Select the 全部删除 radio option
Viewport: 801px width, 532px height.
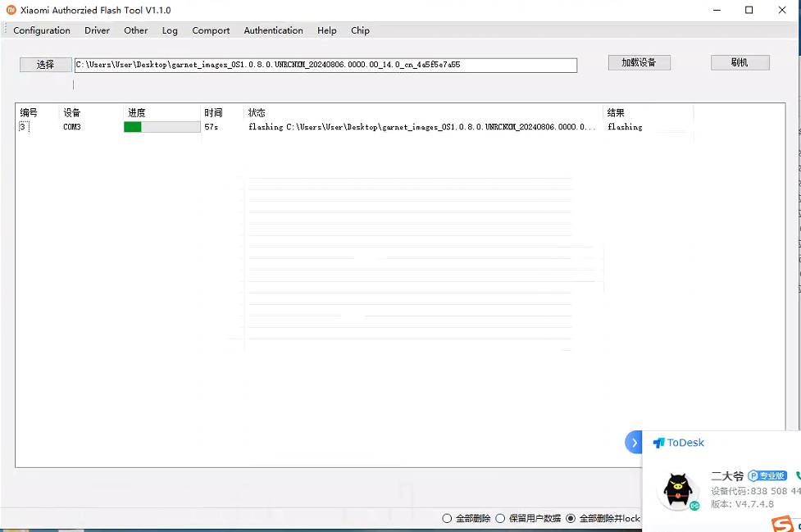[x=447, y=519]
